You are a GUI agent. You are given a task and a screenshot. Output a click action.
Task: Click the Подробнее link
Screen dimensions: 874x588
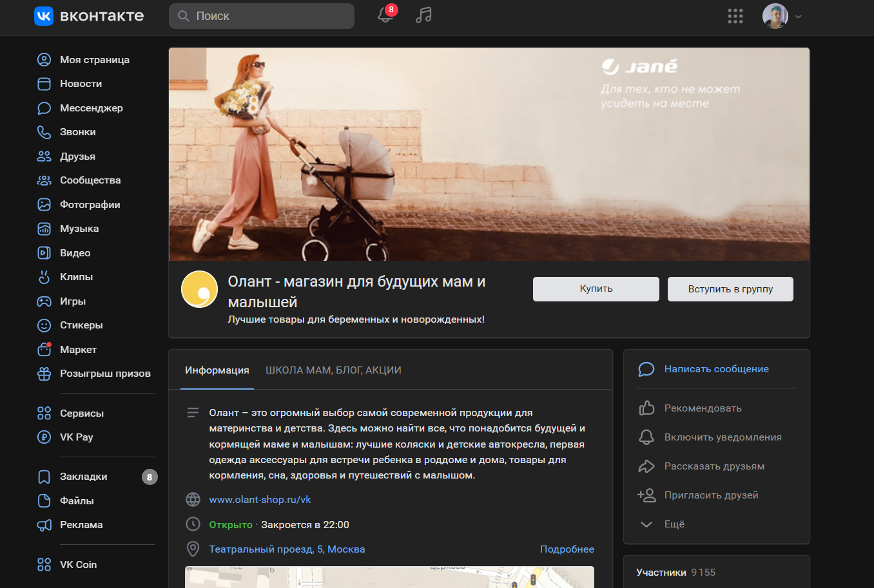(567, 549)
